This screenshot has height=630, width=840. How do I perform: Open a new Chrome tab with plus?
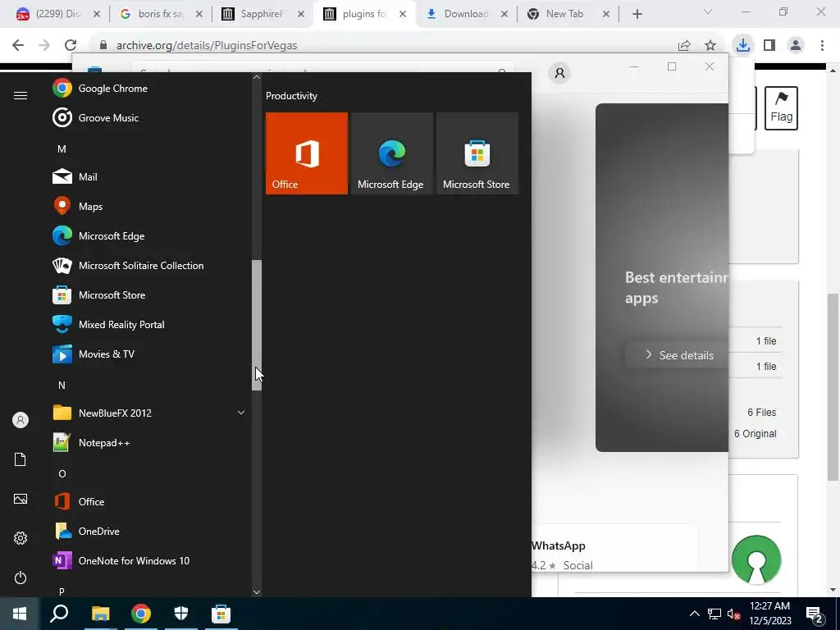pyautogui.click(x=637, y=15)
